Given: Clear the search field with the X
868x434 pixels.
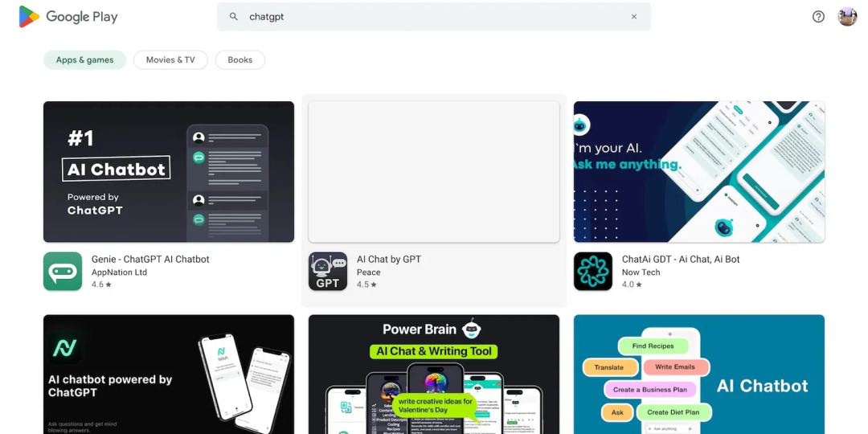Looking at the screenshot, I should pyautogui.click(x=633, y=17).
